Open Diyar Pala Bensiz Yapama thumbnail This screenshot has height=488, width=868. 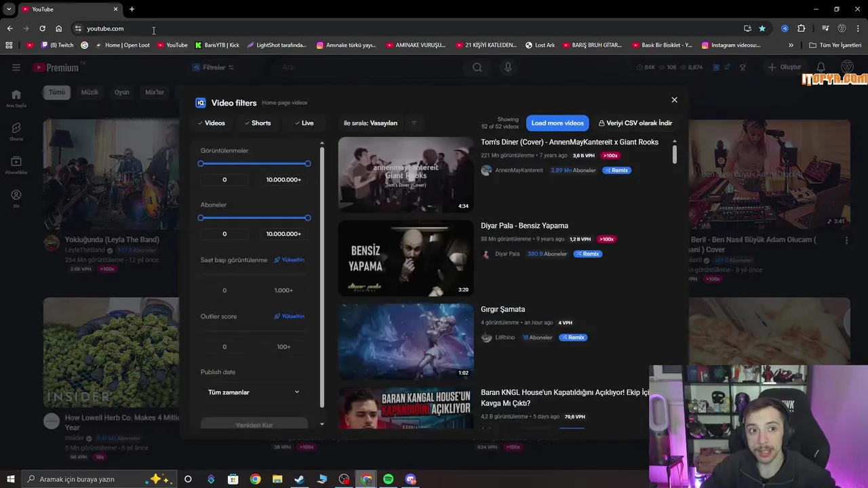[x=406, y=258]
